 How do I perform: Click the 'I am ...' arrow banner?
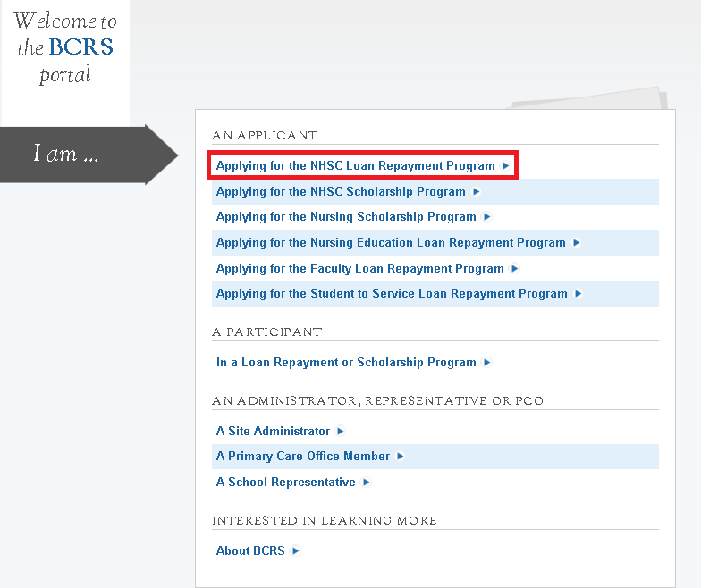tap(89, 155)
